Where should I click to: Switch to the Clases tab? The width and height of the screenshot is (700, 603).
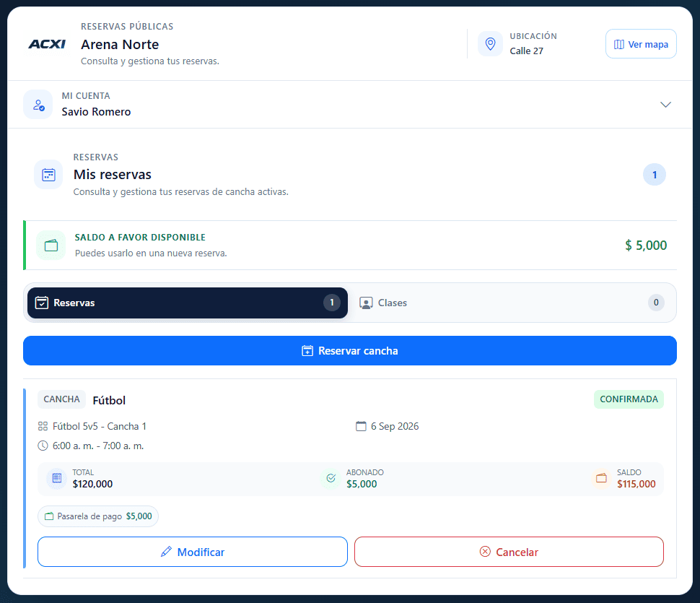click(x=512, y=303)
